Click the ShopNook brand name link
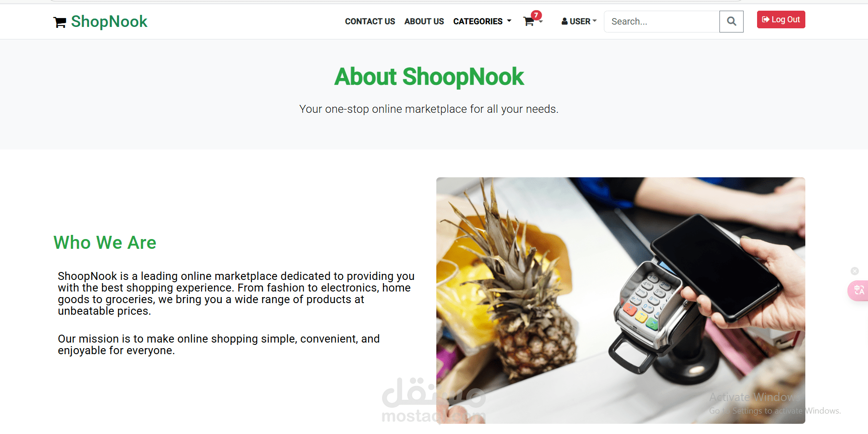Screen dimensions: 868x434 pos(109,21)
